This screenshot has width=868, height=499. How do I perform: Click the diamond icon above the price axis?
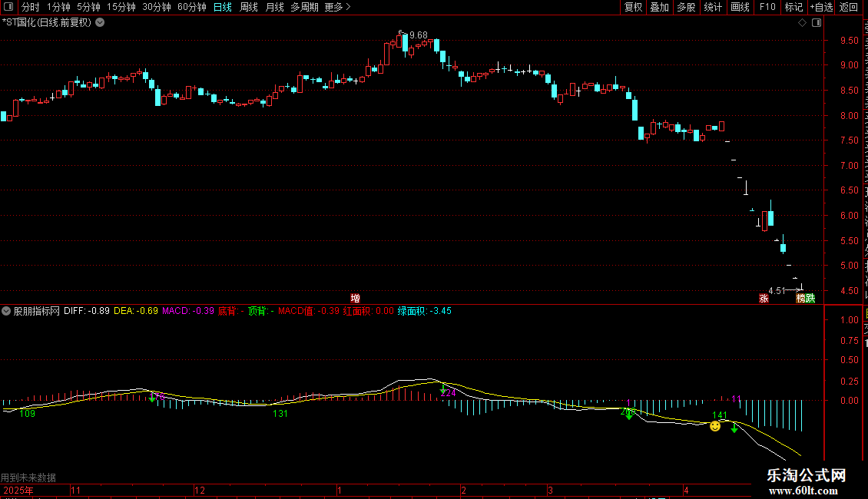(802, 23)
